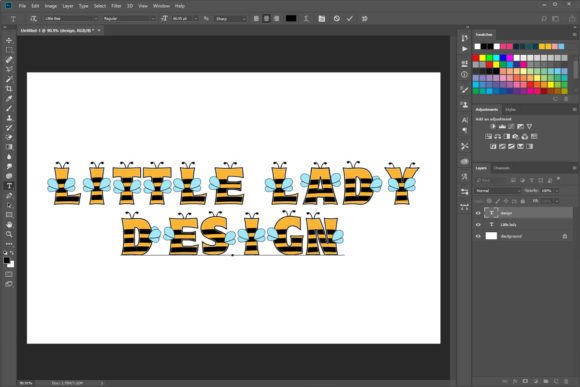Open the Window menu
This screenshot has width=580, height=387.
click(x=161, y=6)
